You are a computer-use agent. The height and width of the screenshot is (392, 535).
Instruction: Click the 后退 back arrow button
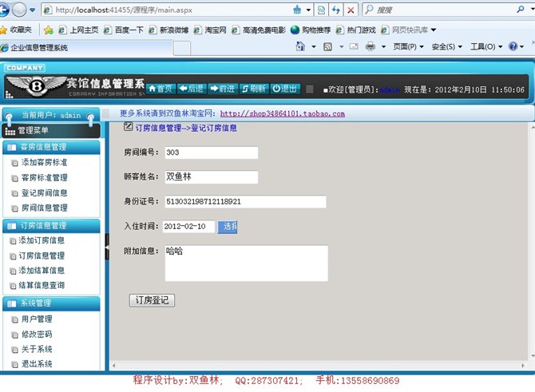pos(192,89)
